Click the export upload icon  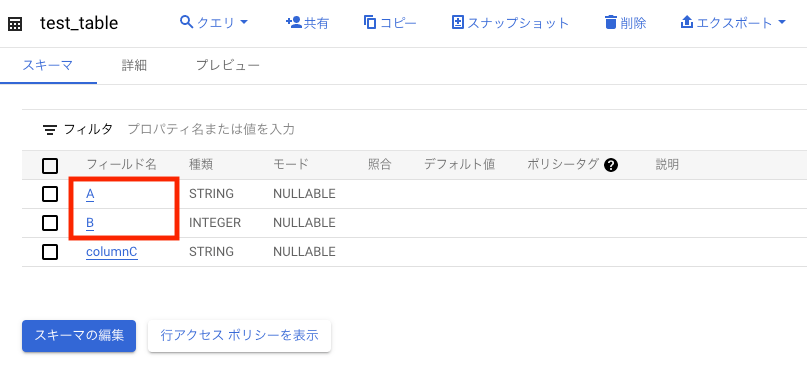click(687, 23)
